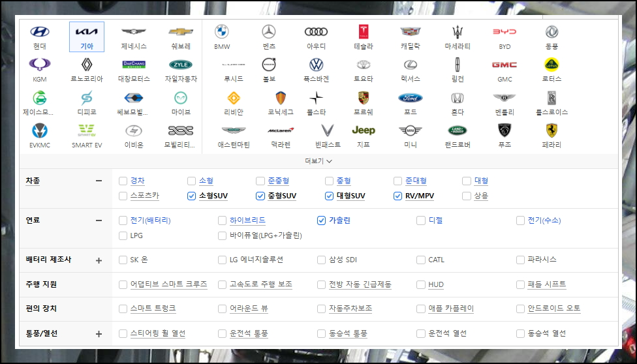Select the Audi (아우디) rings logo
The height and width of the screenshot is (364, 637).
tap(316, 32)
